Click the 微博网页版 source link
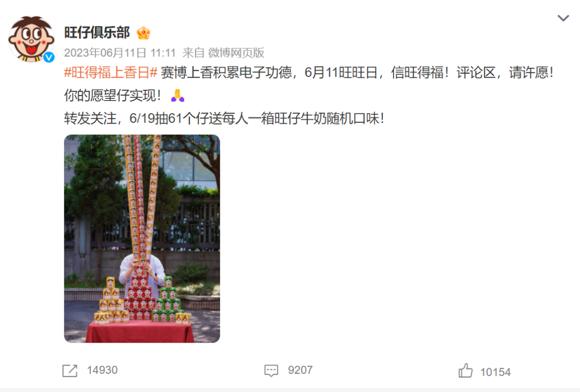The height and width of the screenshot is (392, 580). click(236, 53)
